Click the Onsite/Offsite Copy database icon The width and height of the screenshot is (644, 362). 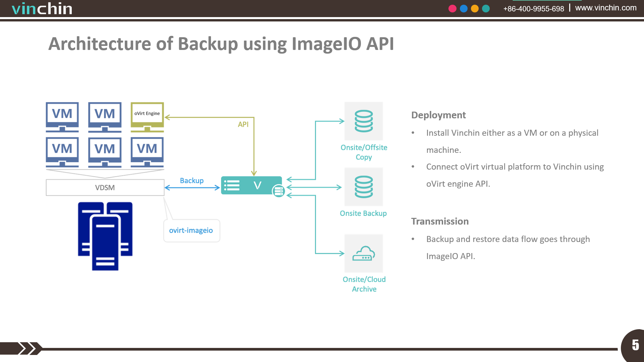(x=364, y=122)
